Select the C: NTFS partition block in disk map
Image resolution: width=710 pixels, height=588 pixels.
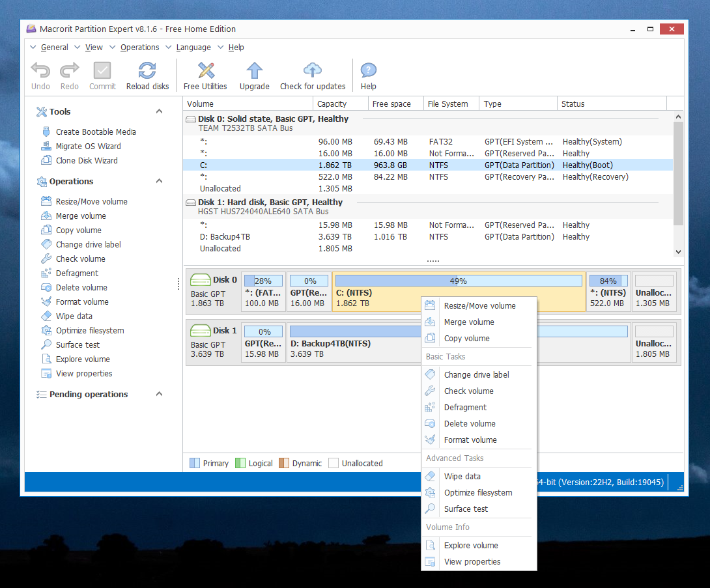coord(459,292)
